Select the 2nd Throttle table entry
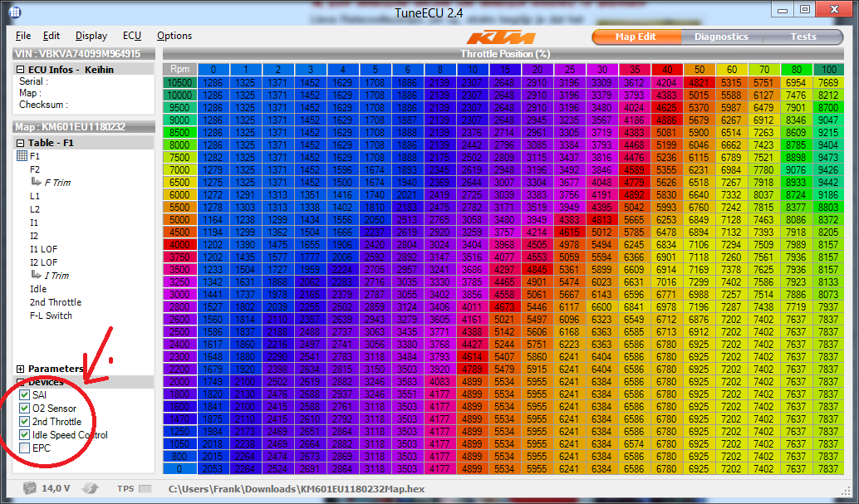859x504 pixels. click(56, 302)
